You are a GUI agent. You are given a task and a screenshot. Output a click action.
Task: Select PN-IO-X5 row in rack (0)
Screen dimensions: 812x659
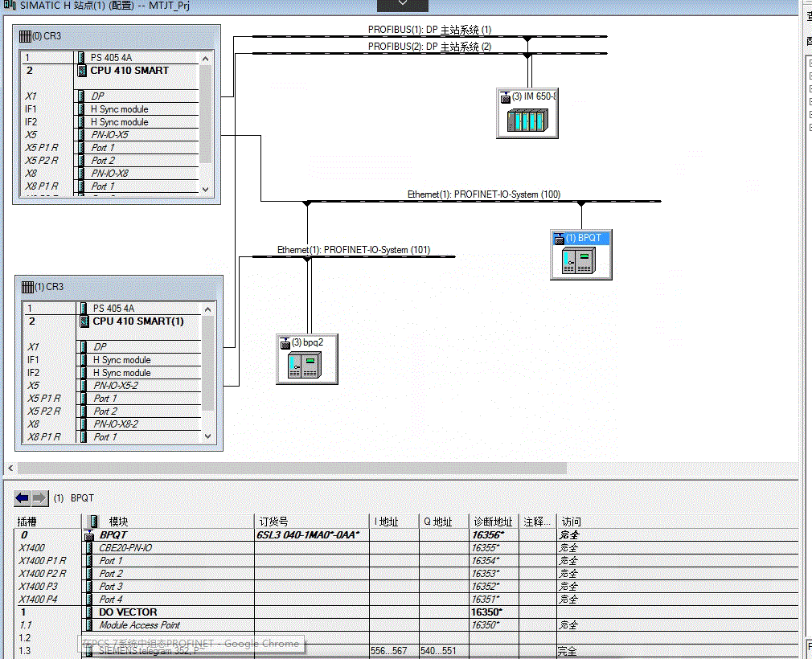110,134
